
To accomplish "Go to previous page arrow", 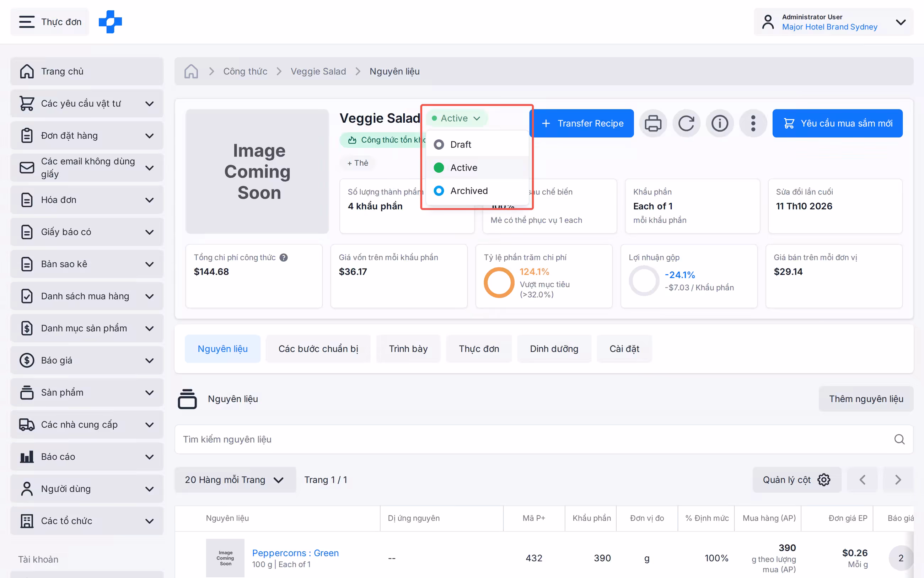I will pyautogui.click(x=862, y=480).
